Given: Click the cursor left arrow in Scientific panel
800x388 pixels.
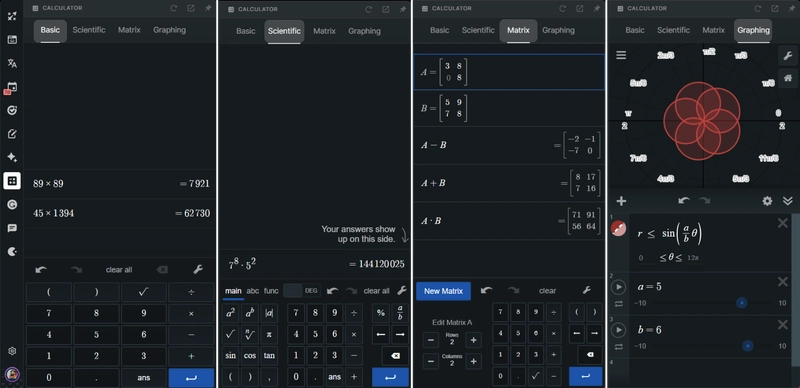Looking at the screenshot, I should (x=381, y=334).
